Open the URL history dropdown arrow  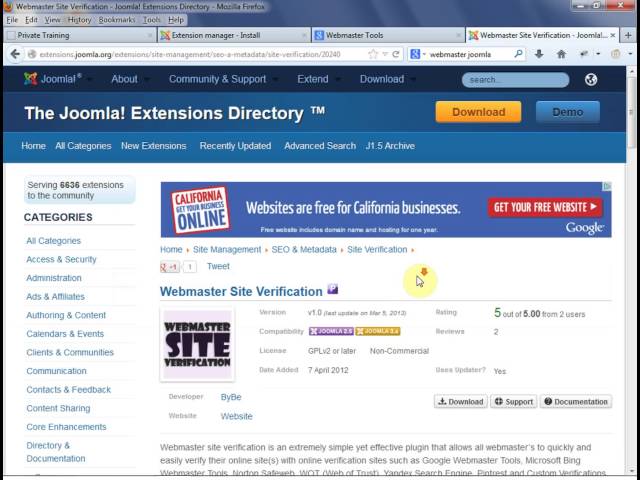pos(384,54)
